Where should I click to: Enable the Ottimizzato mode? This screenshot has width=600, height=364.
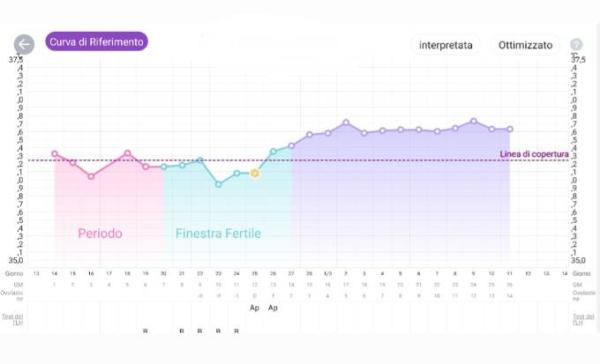tap(525, 45)
